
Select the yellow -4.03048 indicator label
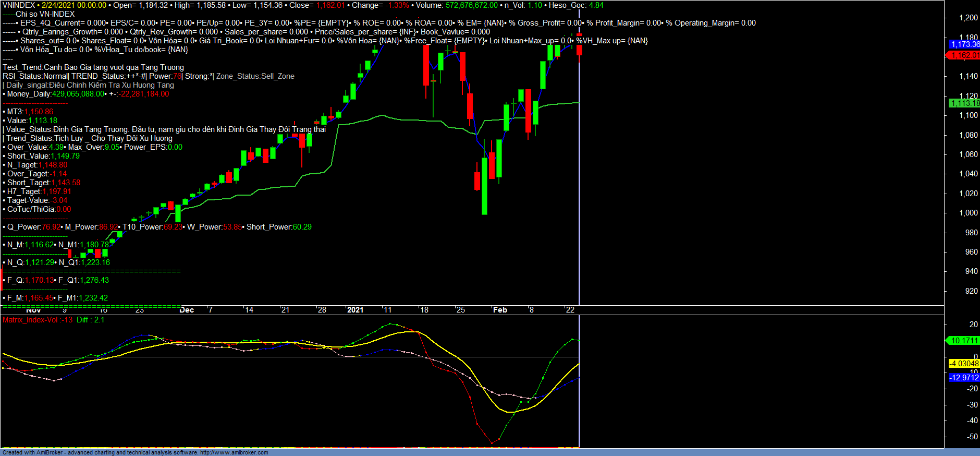[964, 364]
